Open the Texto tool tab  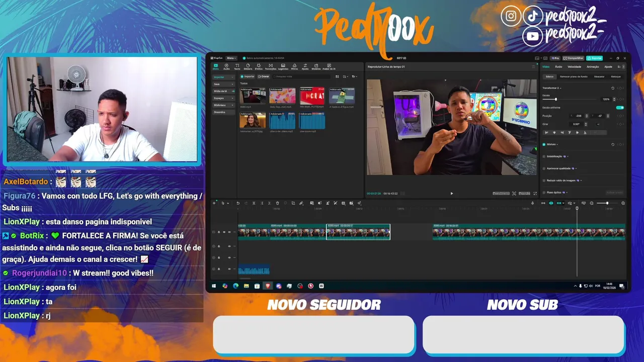click(237, 66)
